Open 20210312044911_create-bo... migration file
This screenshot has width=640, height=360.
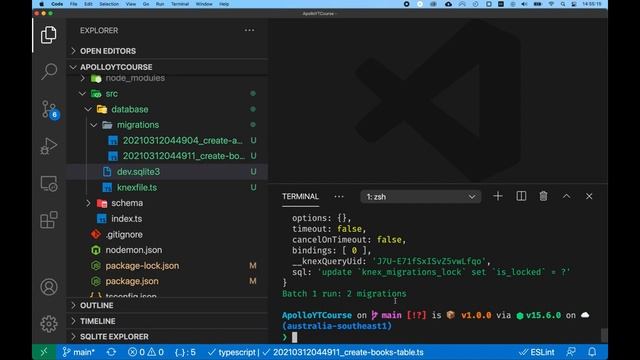(167, 156)
